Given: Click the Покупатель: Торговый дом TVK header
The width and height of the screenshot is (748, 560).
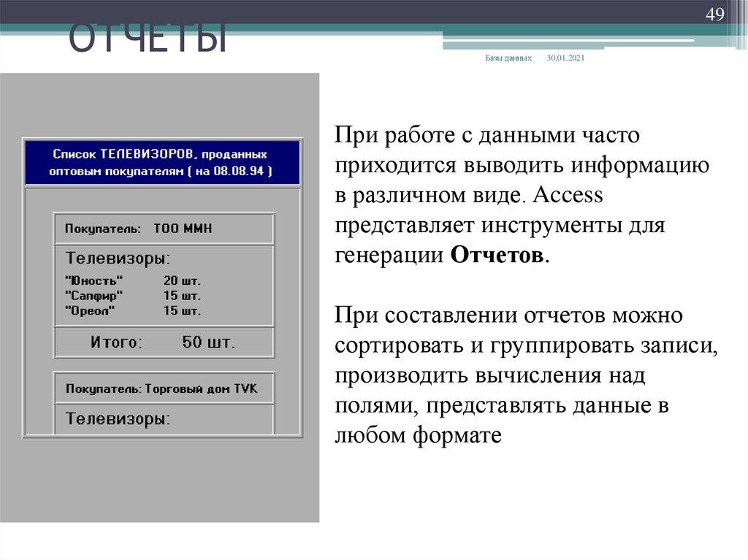Looking at the screenshot, I should (162, 388).
